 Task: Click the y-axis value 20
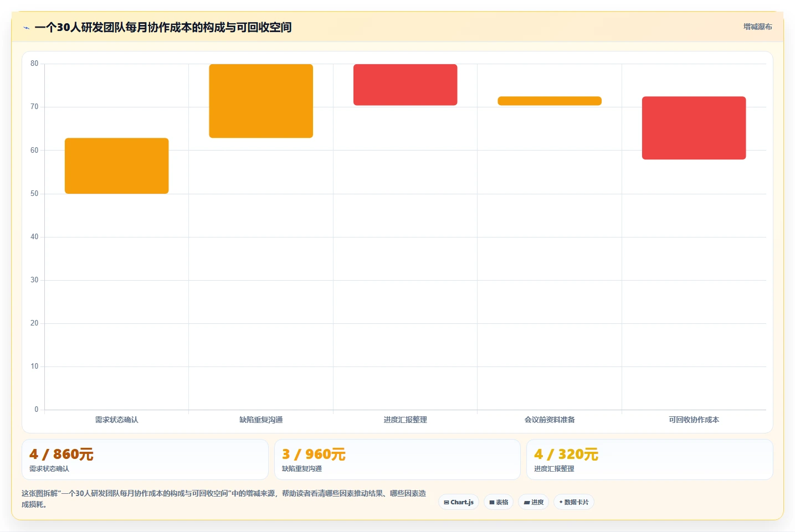(34, 323)
